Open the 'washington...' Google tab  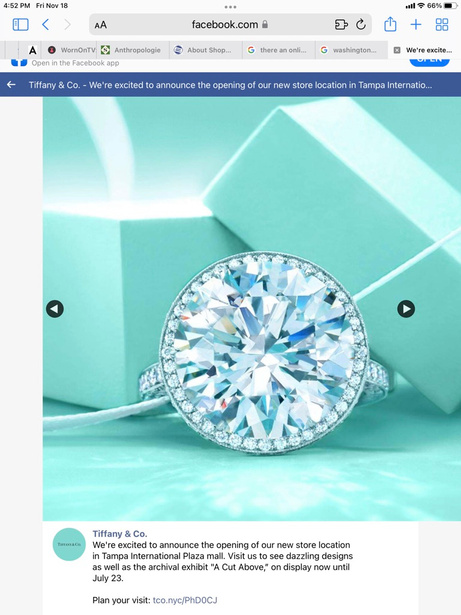pos(349,50)
